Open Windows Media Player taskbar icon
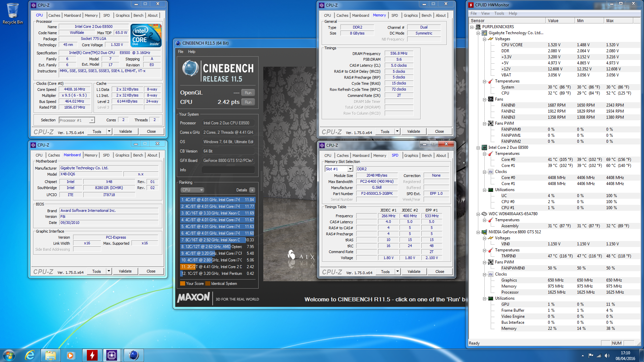The height and width of the screenshot is (362, 644). click(x=70, y=355)
